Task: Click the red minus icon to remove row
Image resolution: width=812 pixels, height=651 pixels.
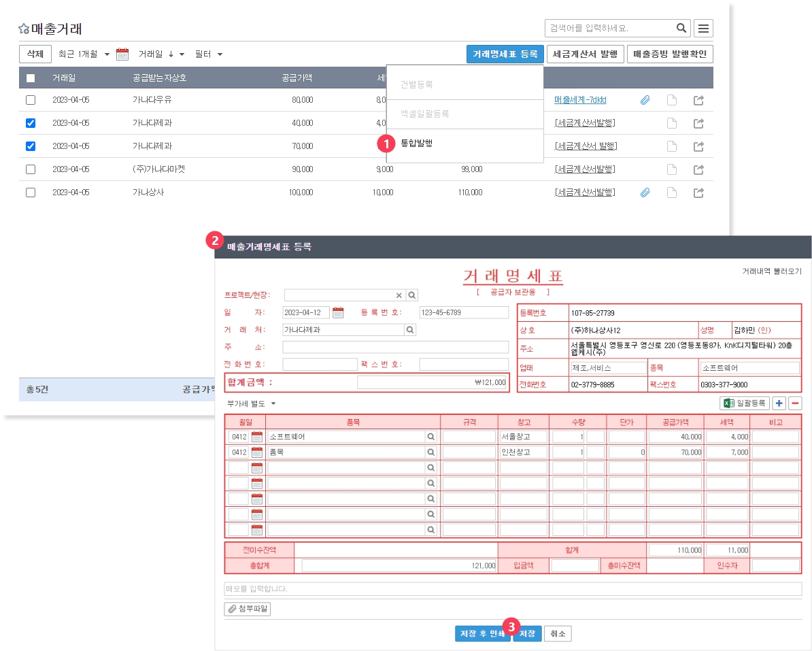Action: click(795, 403)
